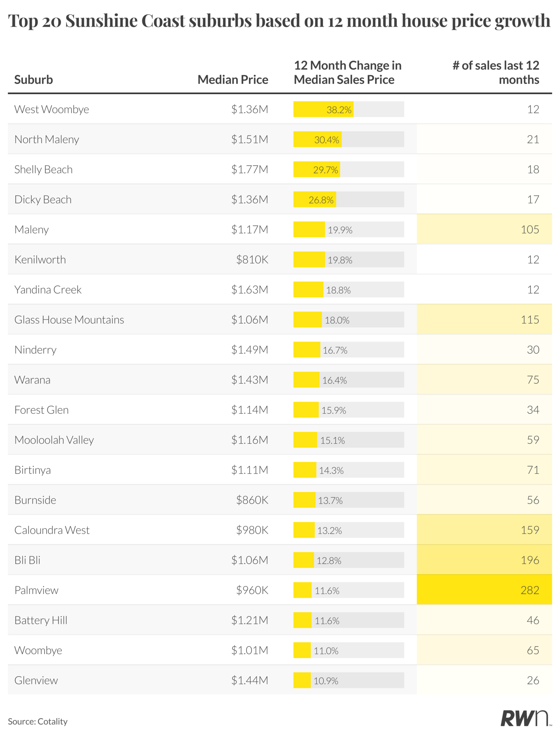Click the chart title heading
560x734 pixels.
tap(279, 21)
